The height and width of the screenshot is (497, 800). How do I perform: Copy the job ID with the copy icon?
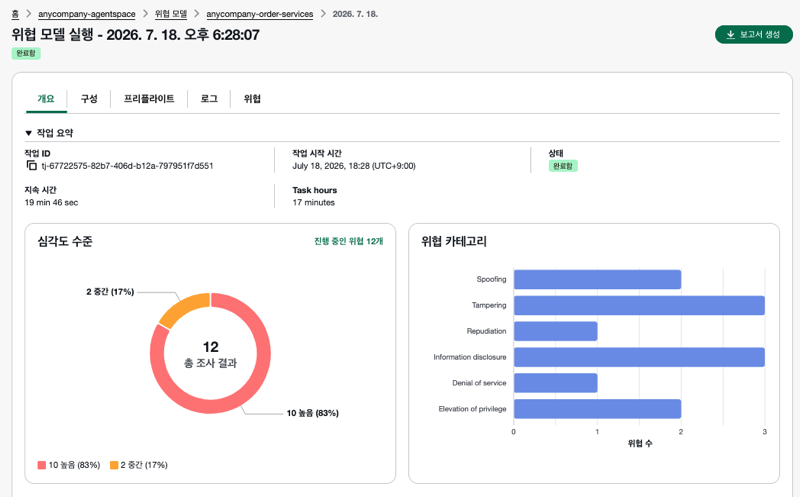tap(32, 165)
